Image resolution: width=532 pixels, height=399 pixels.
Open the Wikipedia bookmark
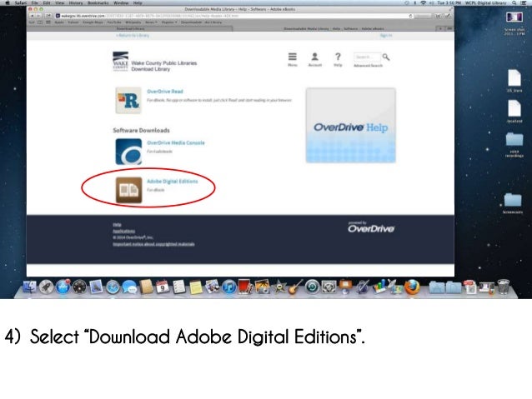(133, 22)
